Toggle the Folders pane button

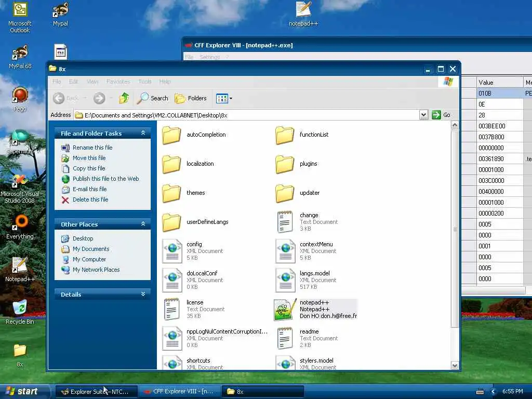point(191,98)
